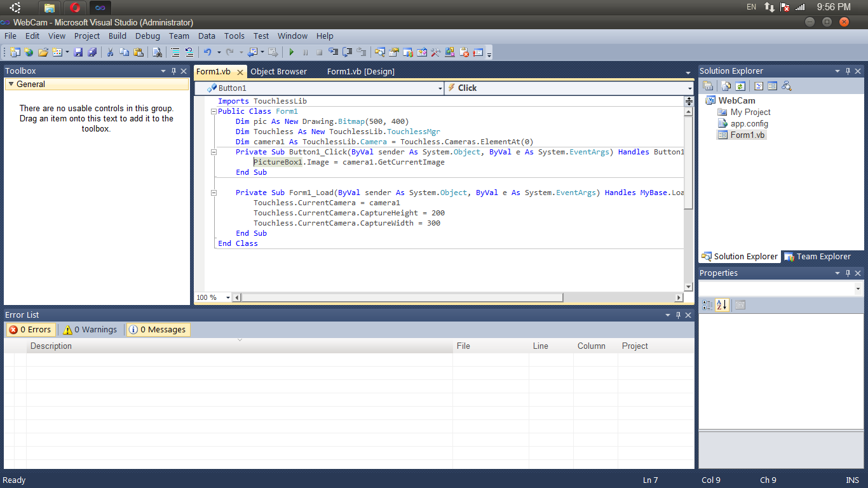The image size is (868, 488).
Task: Open the Debug menu
Action: coord(147,36)
